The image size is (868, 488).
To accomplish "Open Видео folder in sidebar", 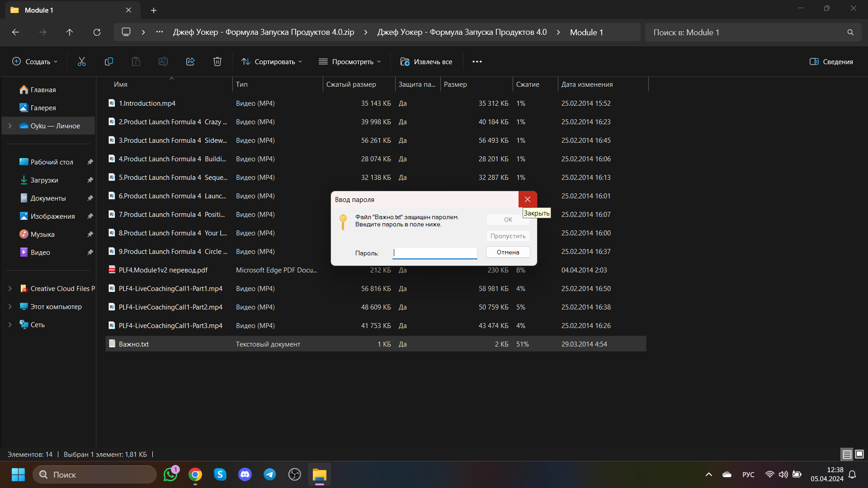I will pos(40,253).
